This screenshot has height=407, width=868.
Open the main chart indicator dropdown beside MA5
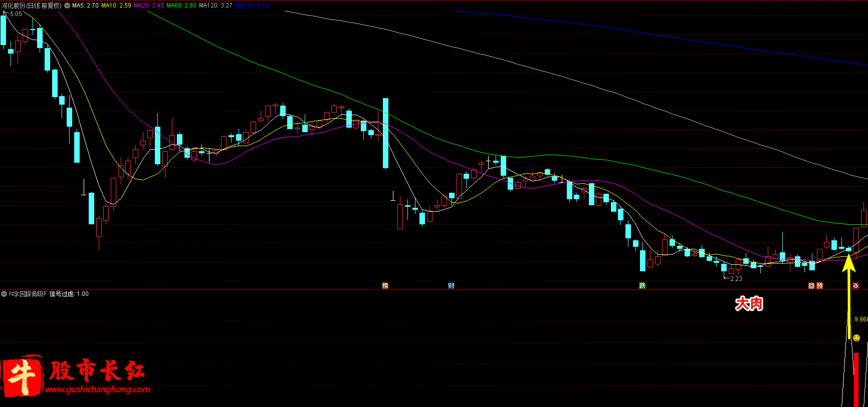coord(67,6)
